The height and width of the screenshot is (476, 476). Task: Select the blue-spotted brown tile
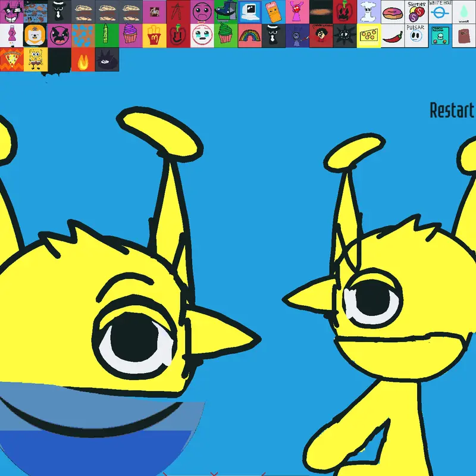click(83, 36)
